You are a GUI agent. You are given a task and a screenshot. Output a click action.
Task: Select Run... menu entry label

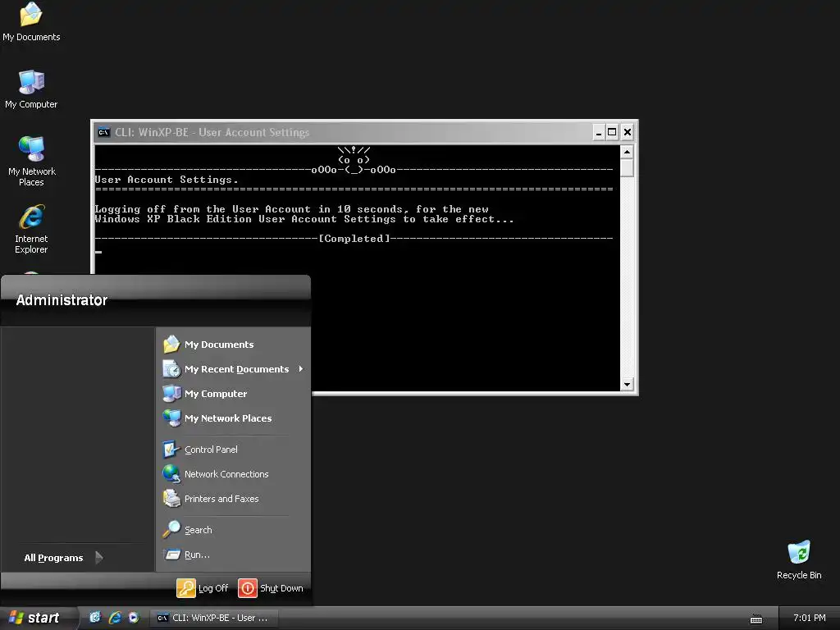pyautogui.click(x=197, y=555)
